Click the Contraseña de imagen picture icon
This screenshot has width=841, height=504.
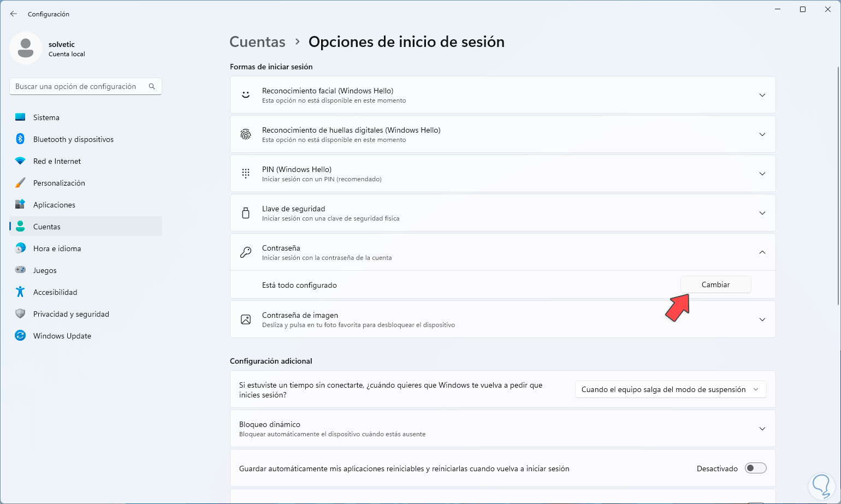pyautogui.click(x=246, y=319)
